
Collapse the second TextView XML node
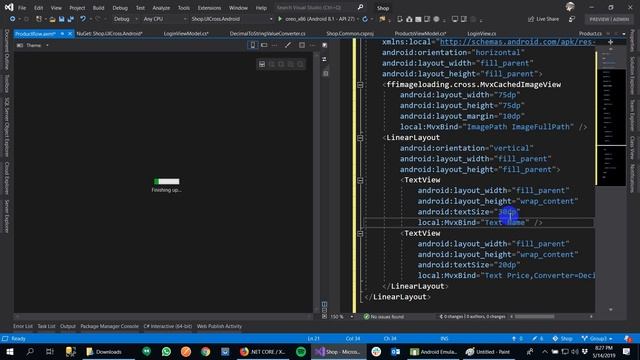(x=360, y=233)
